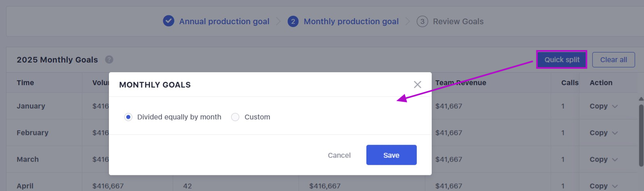Switch to Review Goals step
644x191 pixels.
click(458, 21)
